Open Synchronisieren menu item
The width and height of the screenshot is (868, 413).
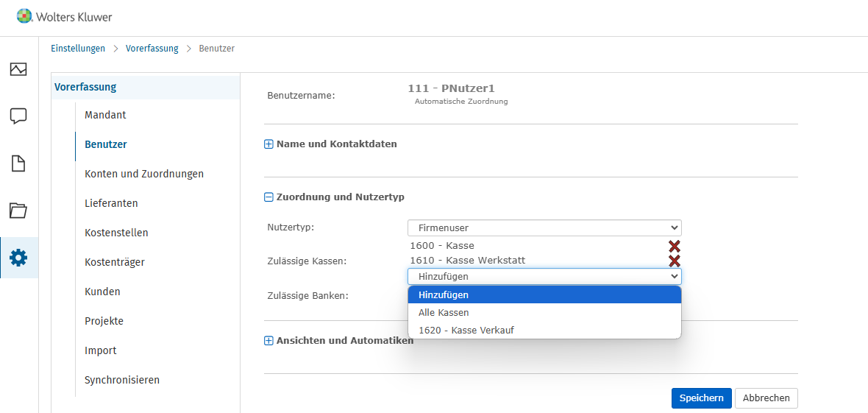tap(122, 381)
